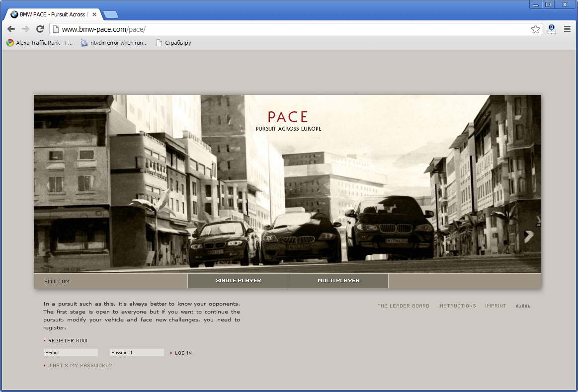Open the ntvdm error bookmark
This screenshot has width=578, height=392.
click(114, 43)
